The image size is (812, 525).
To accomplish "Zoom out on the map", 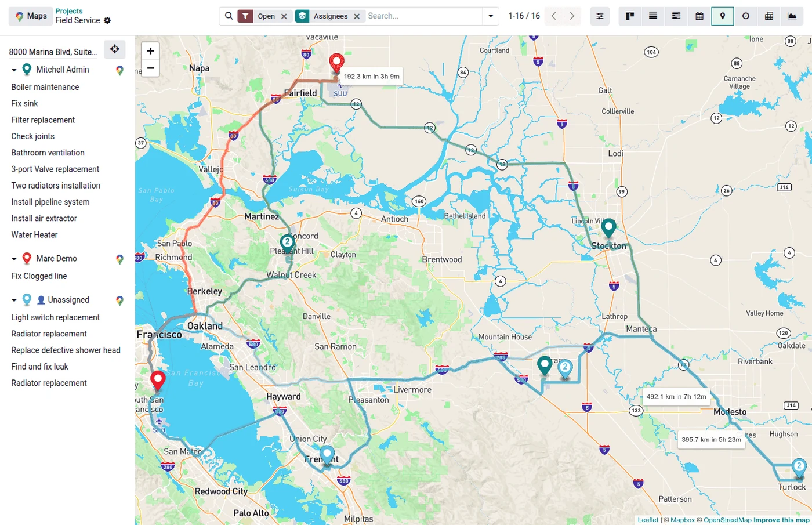I will coord(150,68).
